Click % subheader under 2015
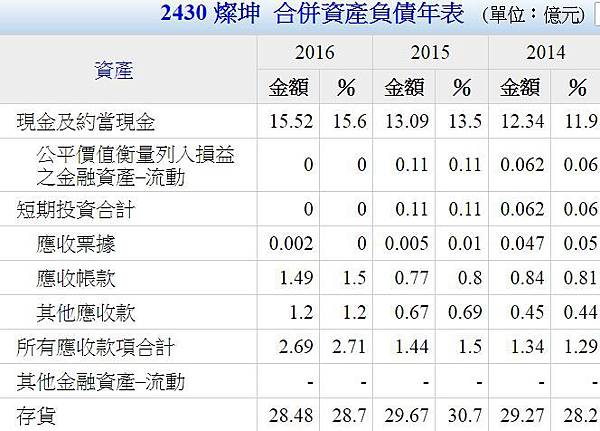The height and width of the screenshot is (431, 600). tap(462, 88)
